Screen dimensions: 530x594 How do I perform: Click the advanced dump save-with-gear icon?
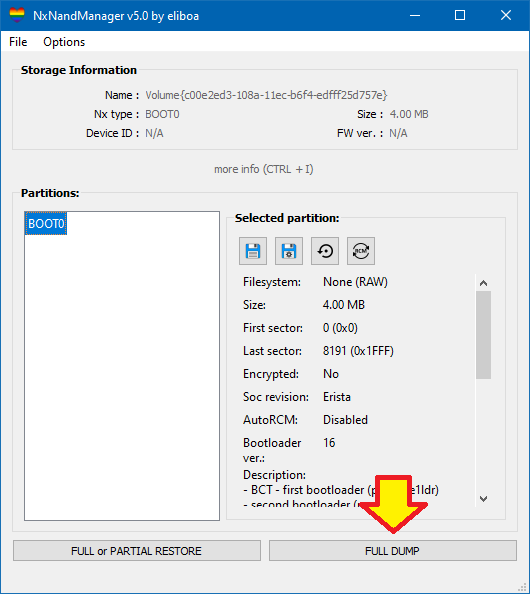289,251
